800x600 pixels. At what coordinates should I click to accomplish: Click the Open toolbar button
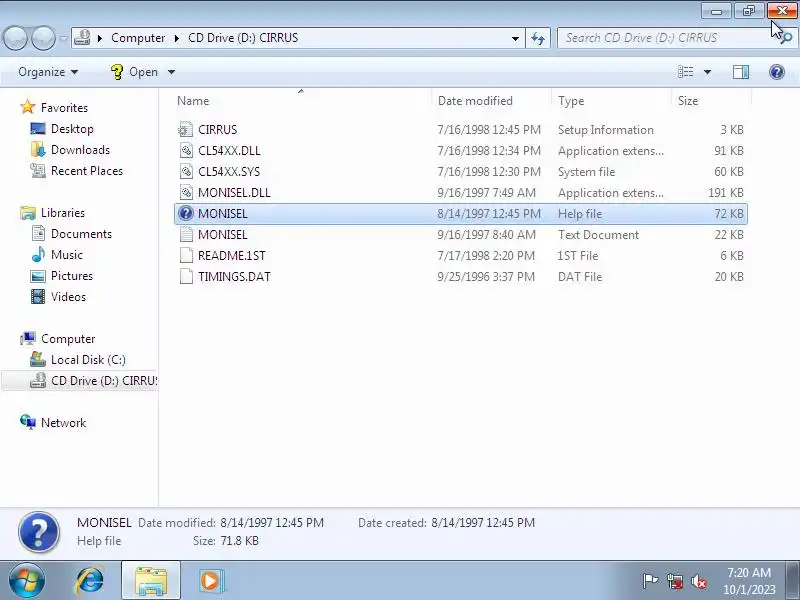pyautogui.click(x=134, y=72)
